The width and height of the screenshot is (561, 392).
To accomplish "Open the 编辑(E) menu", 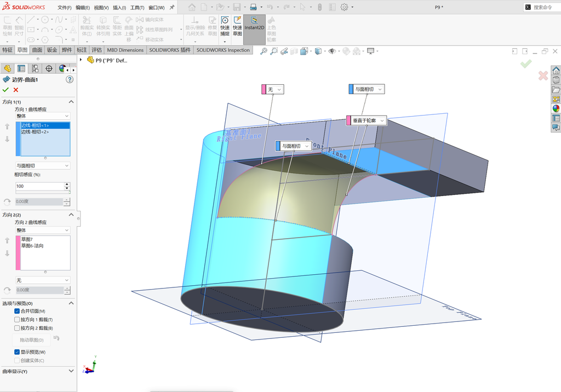I will (x=83, y=7).
